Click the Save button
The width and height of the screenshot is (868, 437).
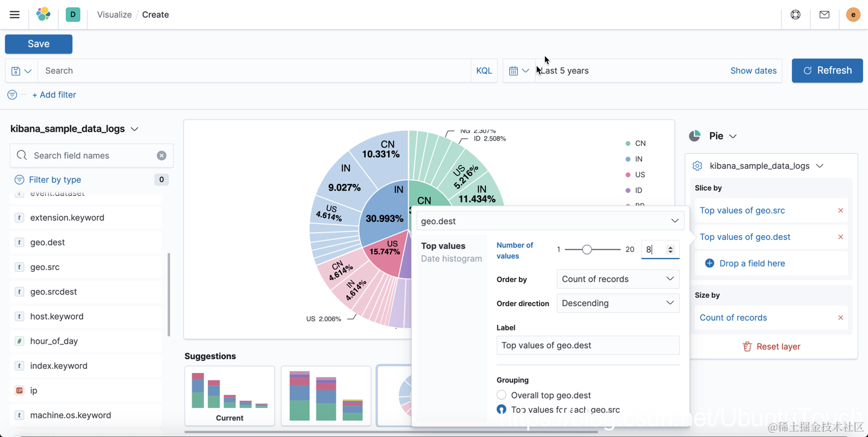(39, 44)
